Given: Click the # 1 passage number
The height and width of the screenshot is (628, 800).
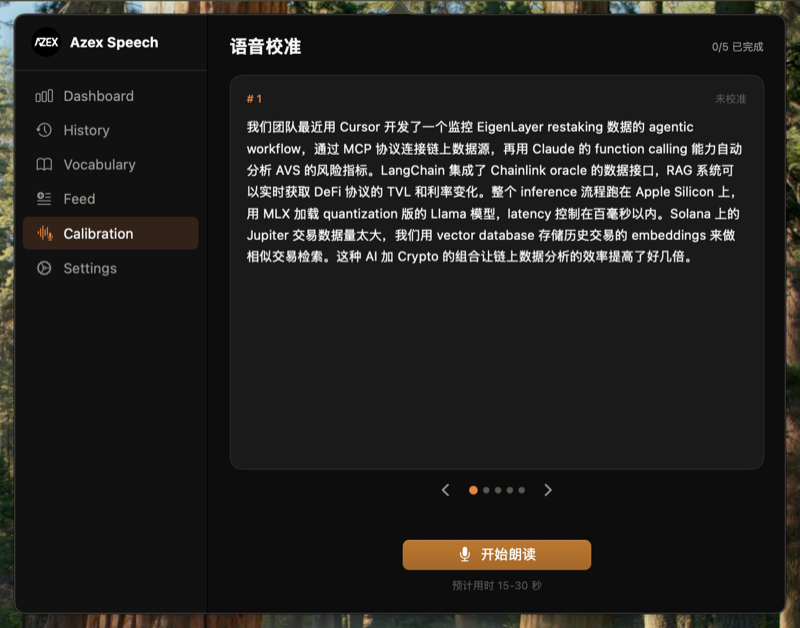Looking at the screenshot, I should 254,98.
